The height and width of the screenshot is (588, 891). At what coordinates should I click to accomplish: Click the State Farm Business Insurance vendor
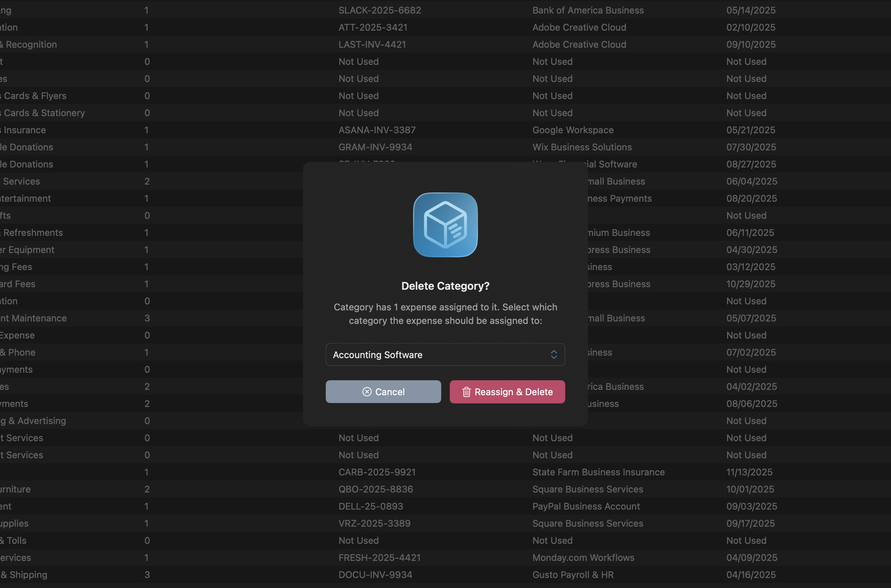click(598, 472)
